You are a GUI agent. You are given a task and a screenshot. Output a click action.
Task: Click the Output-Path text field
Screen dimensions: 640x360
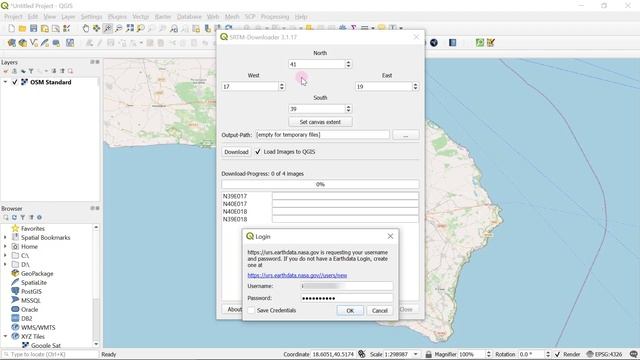[322, 135]
